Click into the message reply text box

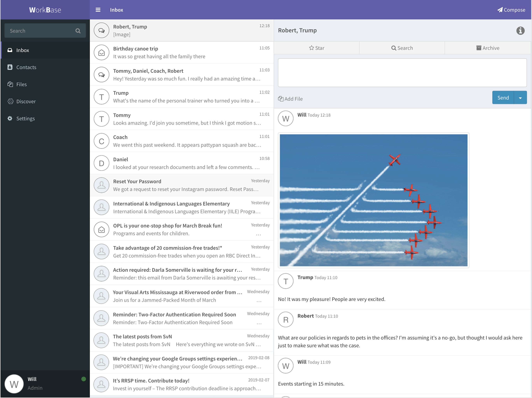pyautogui.click(x=402, y=72)
